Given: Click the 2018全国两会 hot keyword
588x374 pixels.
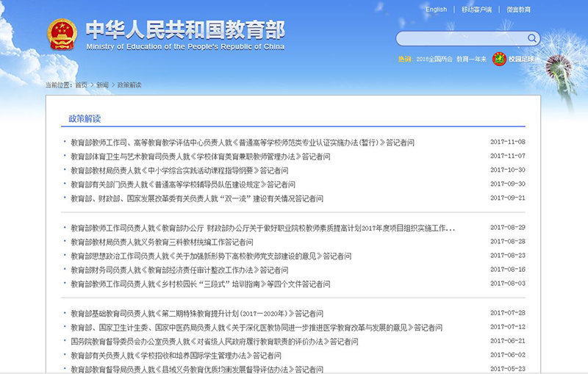Looking at the screenshot, I should [x=434, y=59].
